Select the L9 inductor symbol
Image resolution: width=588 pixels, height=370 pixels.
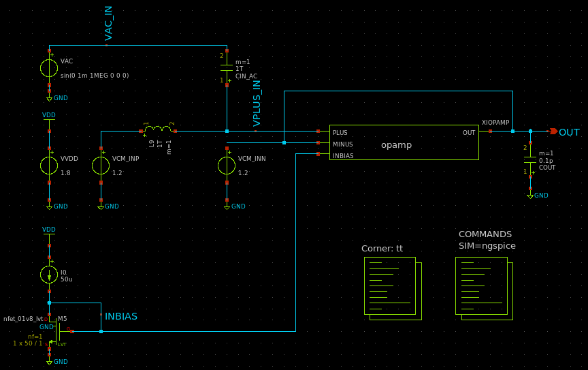(158, 129)
